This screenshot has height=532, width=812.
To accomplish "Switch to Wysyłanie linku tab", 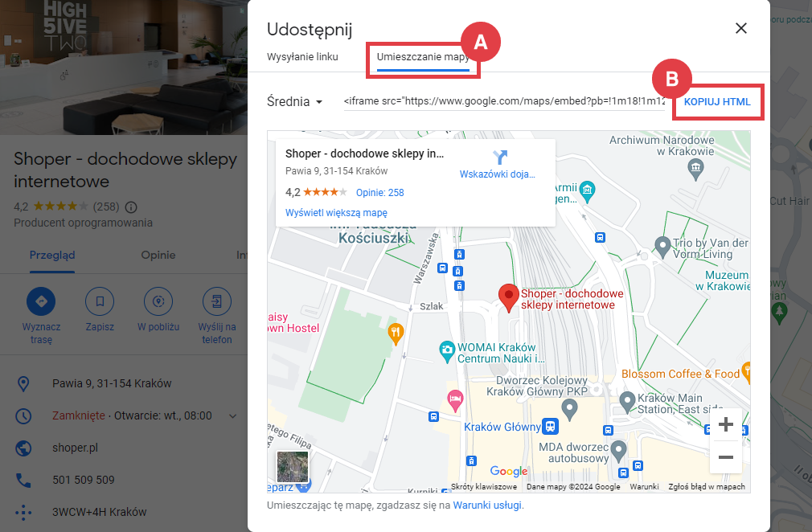I will 302,57.
